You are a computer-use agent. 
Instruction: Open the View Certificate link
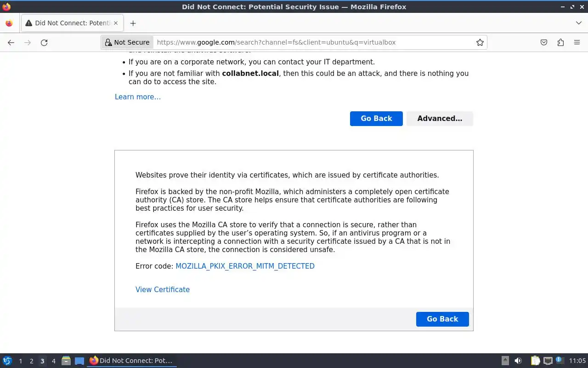[x=163, y=289]
